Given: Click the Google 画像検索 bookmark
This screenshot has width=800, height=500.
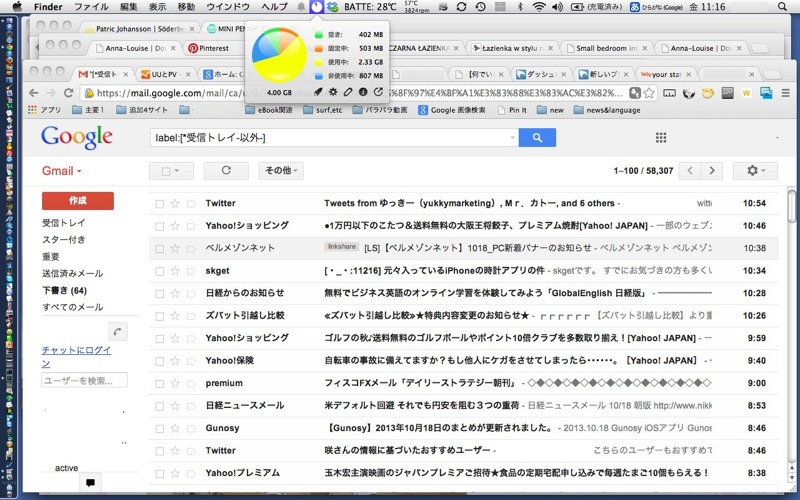Looking at the screenshot, I should pos(452,110).
